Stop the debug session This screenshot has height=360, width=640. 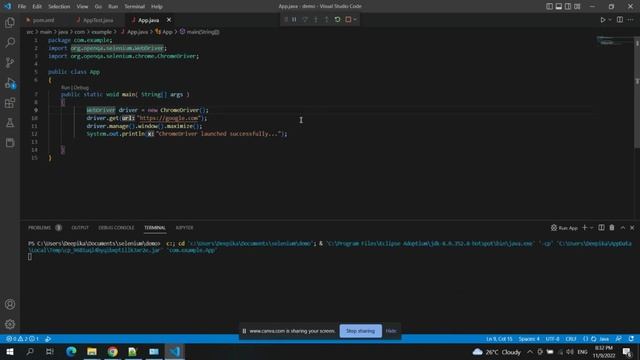click(x=348, y=20)
